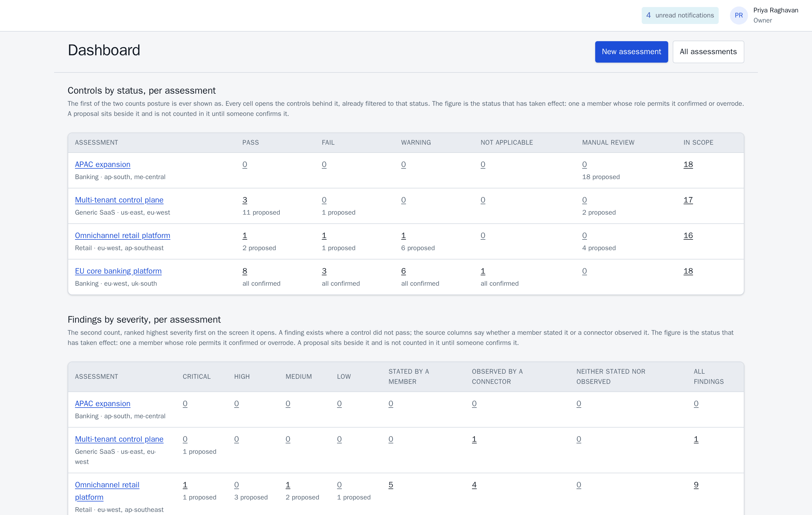Open the Pass count 1 for Omnichannel retail platform
812x515 pixels.
[x=245, y=236]
